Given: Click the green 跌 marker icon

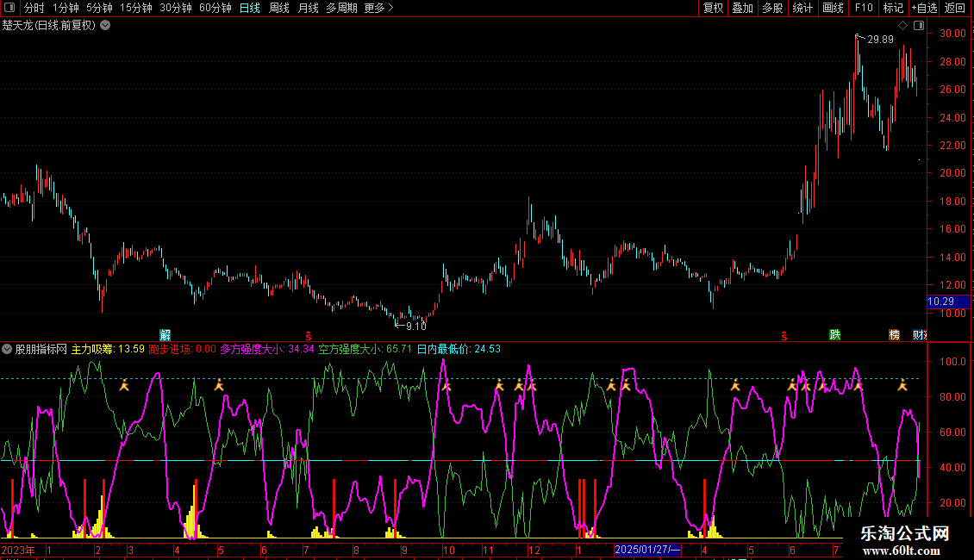Looking at the screenshot, I should (x=834, y=334).
